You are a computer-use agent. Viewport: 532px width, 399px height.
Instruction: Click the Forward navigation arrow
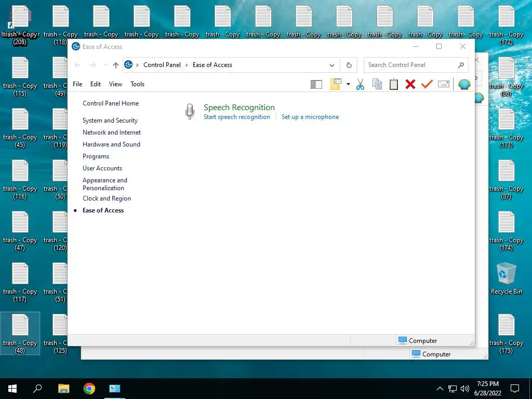click(x=92, y=65)
